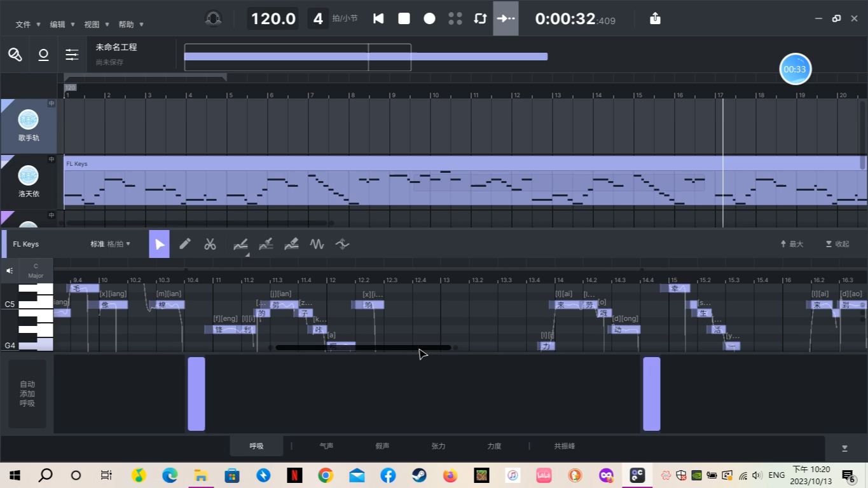The image size is (868, 488).
Task: Select the 洛天依 track avatar
Action: (x=28, y=175)
